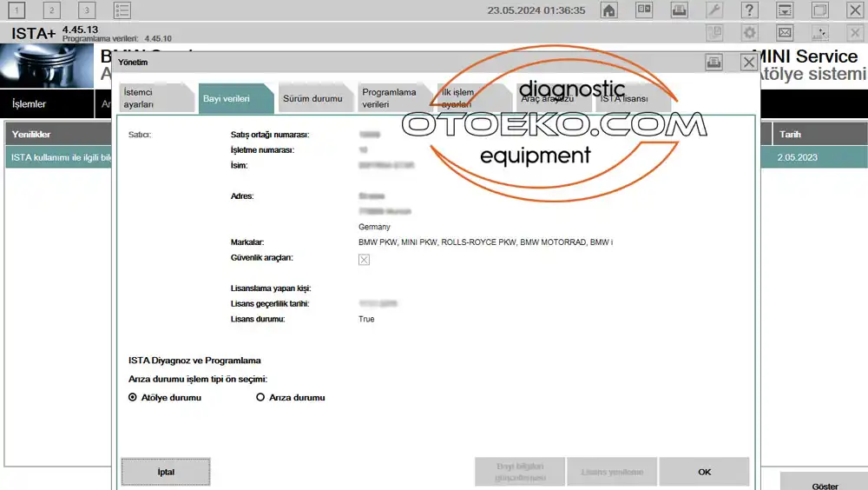
Task: Print from the main toolbar
Action: tap(680, 10)
